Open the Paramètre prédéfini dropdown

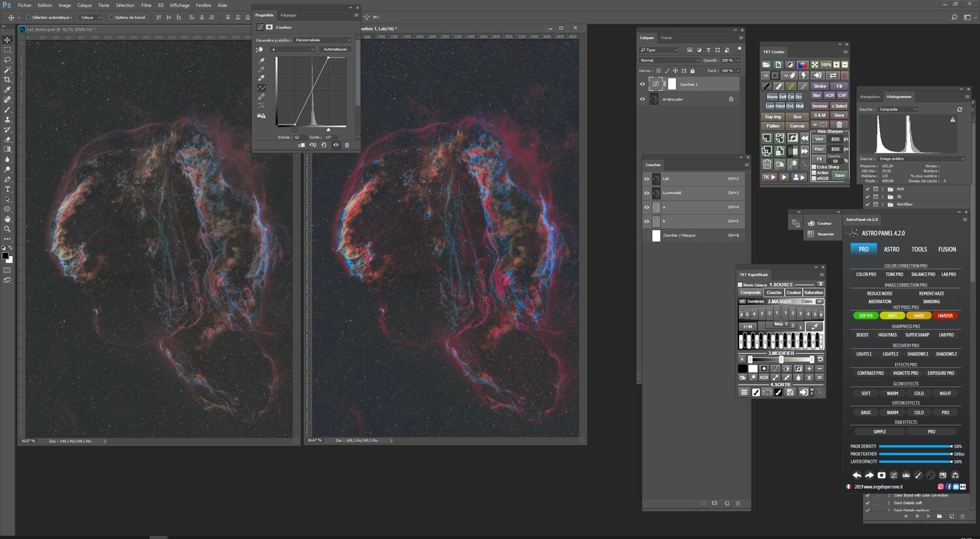323,40
